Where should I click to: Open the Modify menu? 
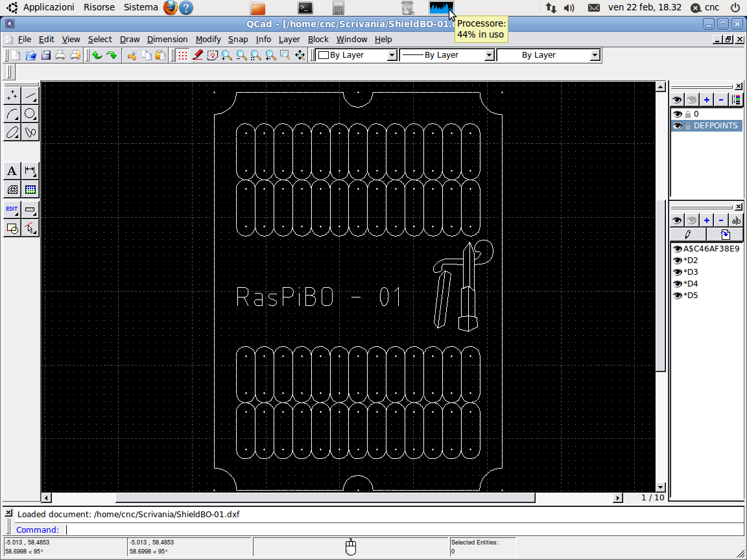coord(208,40)
